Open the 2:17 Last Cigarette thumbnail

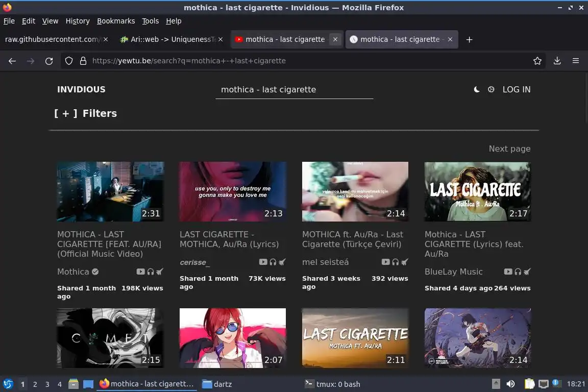point(478,191)
